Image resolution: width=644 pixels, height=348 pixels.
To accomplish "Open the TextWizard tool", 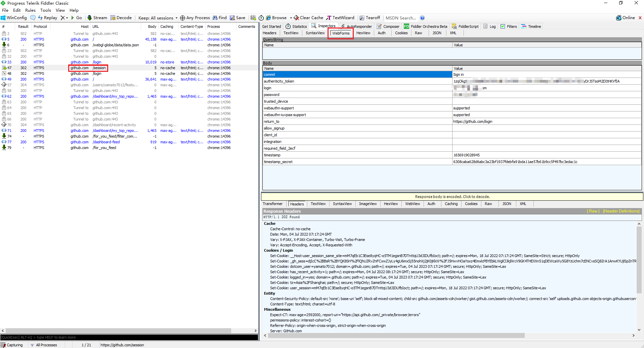I will [x=340, y=18].
